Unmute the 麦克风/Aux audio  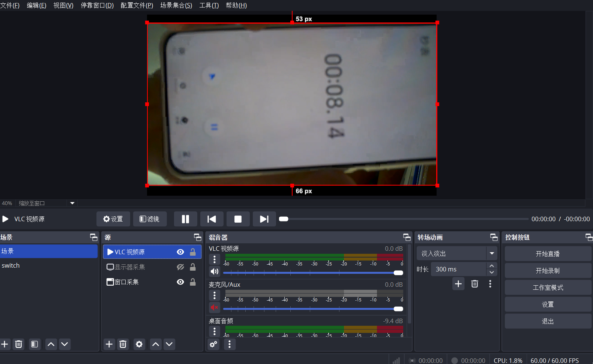pyautogui.click(x=215, y=307)
